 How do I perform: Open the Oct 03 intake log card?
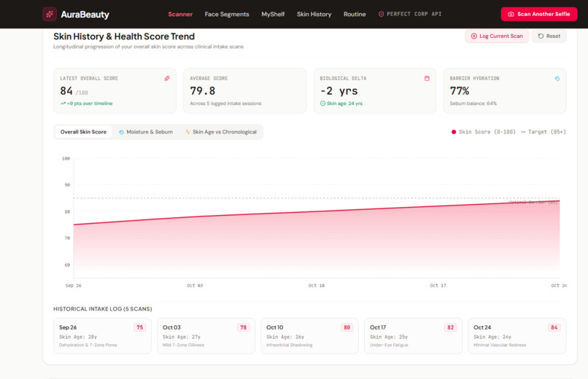click(206, 336)
